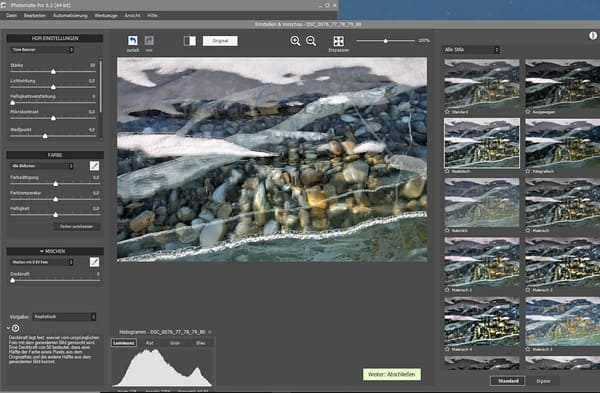The height and width of the screenshot is (393, 600).
Task: Adjust the Deckkraft opacity slider
Action: (13, 280)
